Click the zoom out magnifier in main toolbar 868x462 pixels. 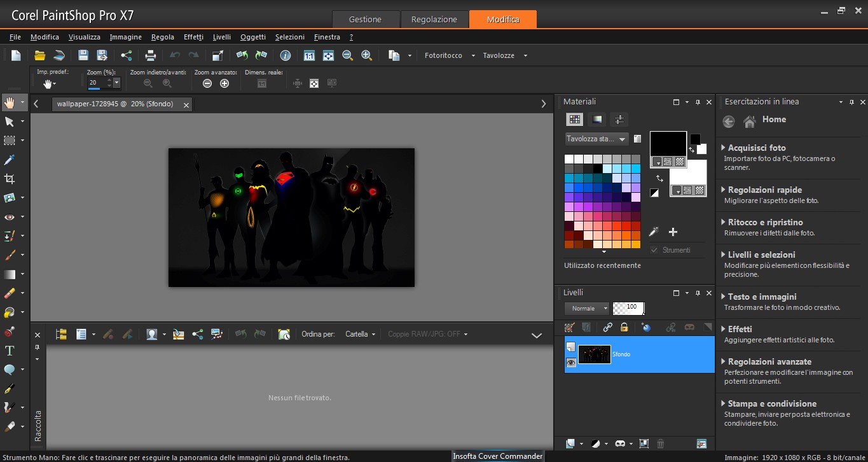pyautogui.click(x=347, y=55)
